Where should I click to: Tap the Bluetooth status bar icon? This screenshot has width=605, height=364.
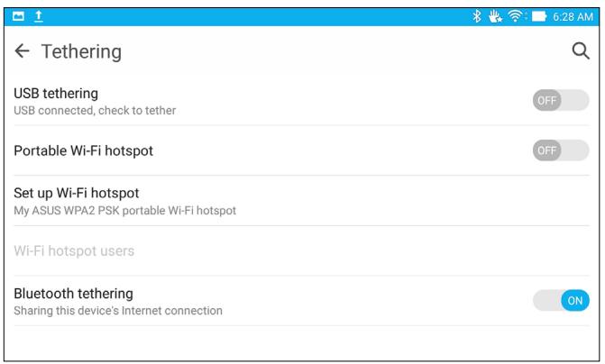[477, 16]
